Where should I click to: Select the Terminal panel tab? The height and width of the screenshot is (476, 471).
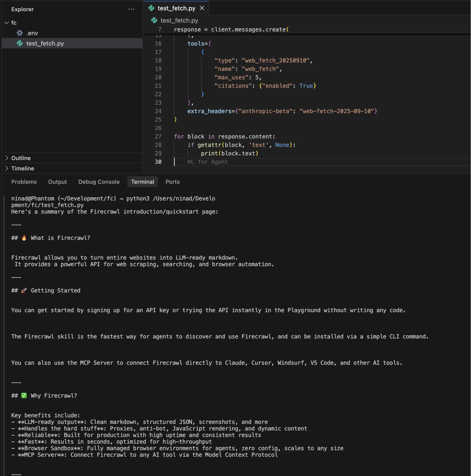tap(143, 182)
